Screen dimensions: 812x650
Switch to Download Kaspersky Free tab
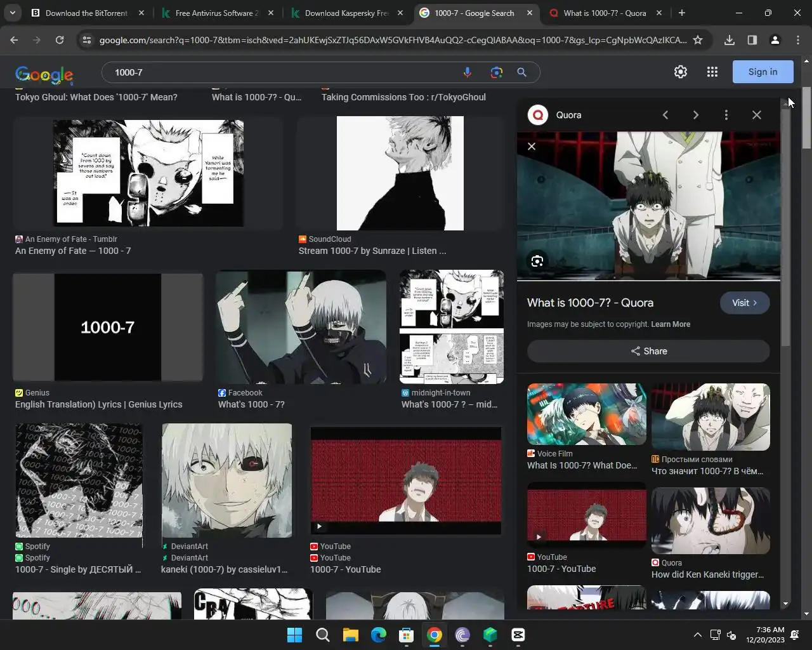[x=348, y=13]
